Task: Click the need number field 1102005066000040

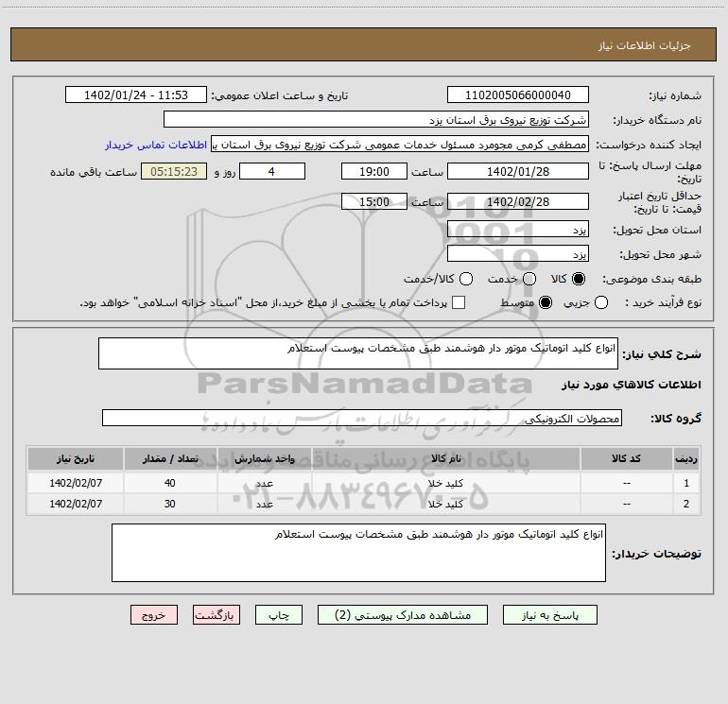Action: click(x=518, y=94)
